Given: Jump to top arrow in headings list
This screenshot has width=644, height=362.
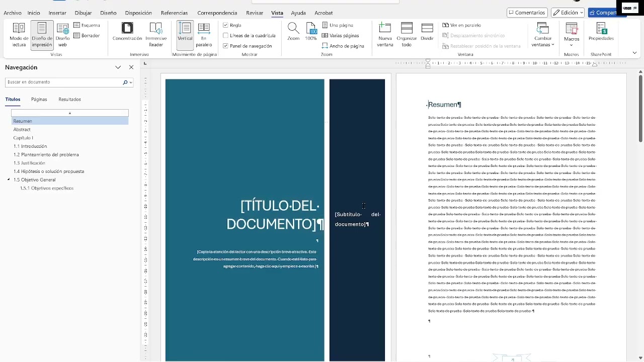Looking at the screenshot, I should pos(70,113).
